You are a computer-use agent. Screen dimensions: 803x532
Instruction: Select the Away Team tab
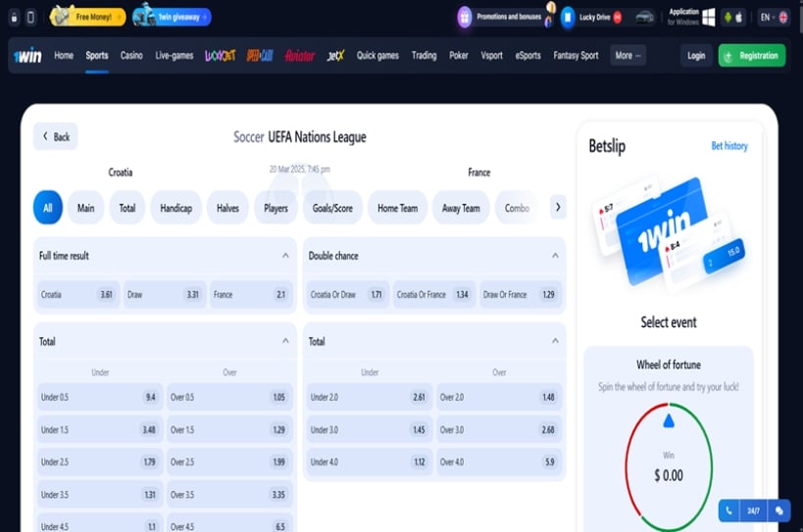point(461,208)
